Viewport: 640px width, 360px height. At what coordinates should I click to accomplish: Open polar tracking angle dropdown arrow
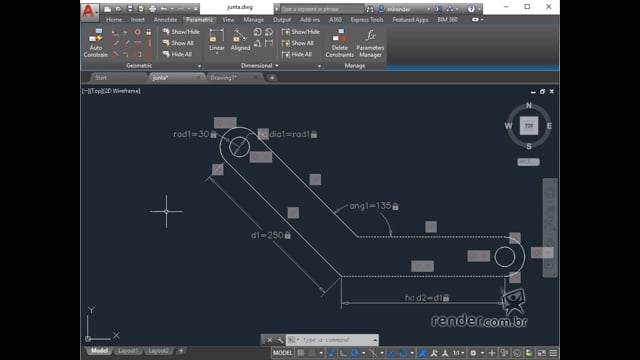(x=363, y=353)
